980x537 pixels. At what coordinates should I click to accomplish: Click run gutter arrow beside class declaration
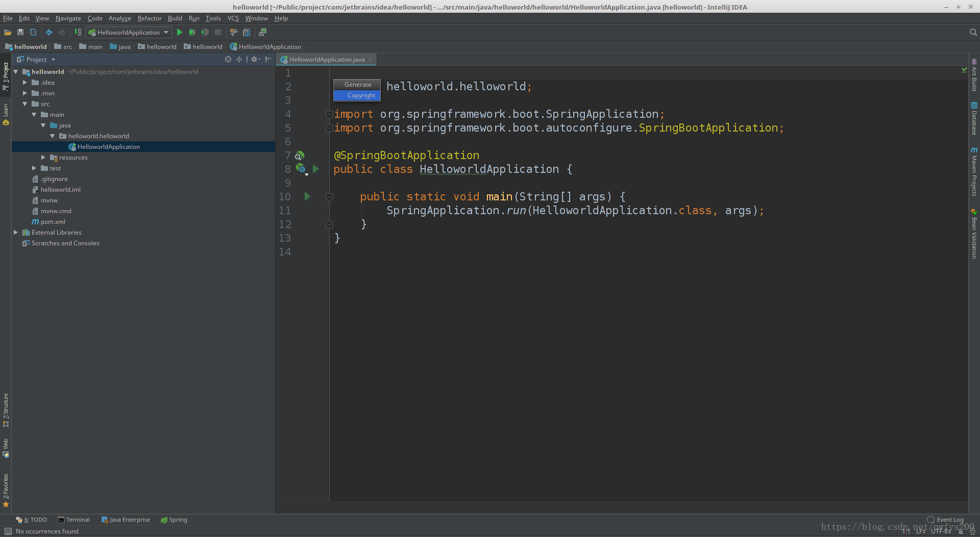(x=315, y=169)
